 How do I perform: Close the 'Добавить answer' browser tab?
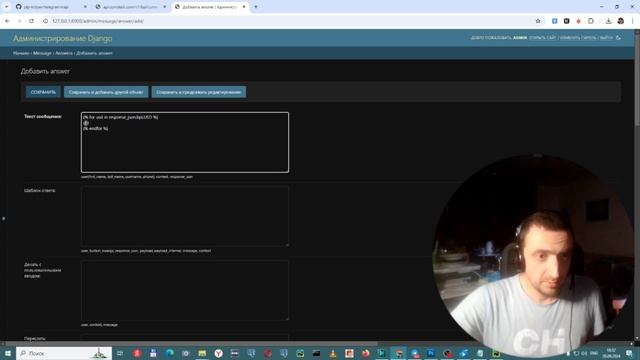[244, 7]
